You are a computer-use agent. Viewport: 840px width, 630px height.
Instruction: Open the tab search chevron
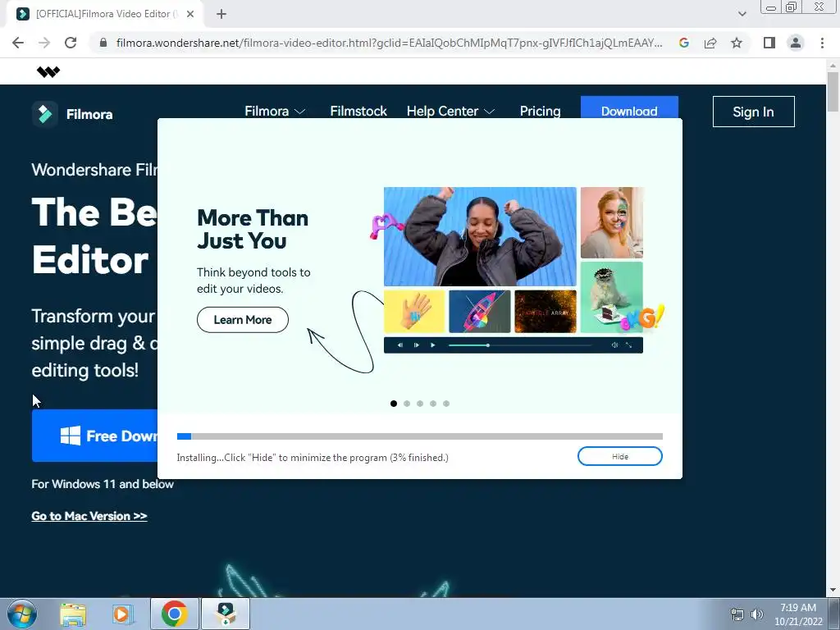point(742,14)
